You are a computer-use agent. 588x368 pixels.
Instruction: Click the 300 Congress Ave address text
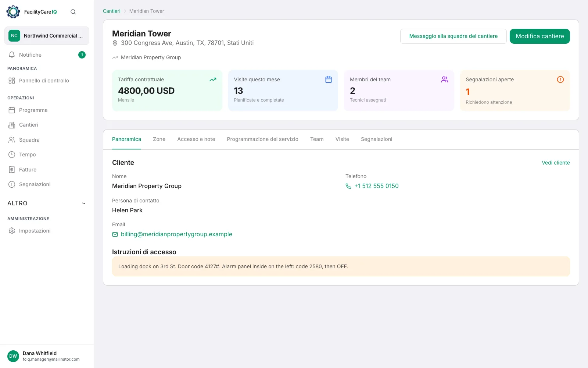point(187,43)
